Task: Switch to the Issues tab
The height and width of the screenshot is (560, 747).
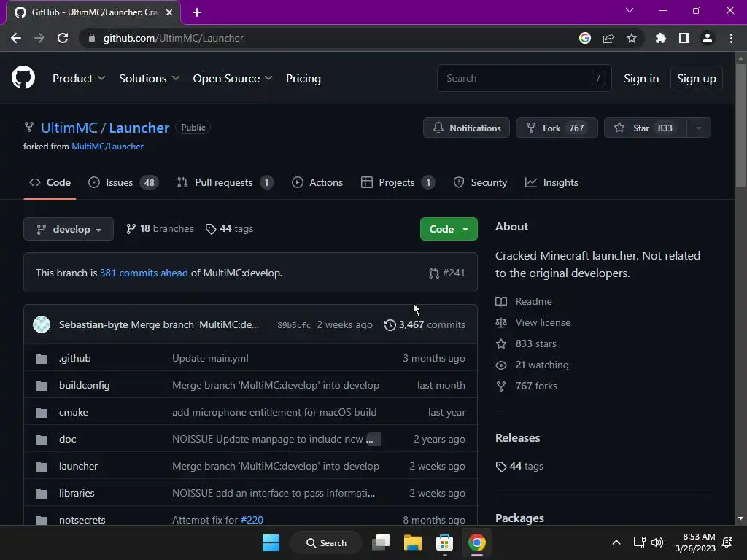Action: coord(123,182)
